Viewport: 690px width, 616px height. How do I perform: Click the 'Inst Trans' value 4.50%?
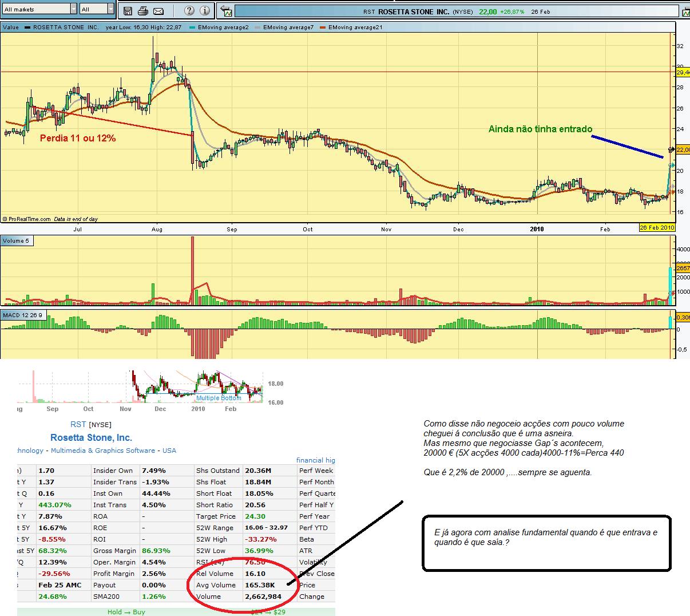(154, 505)
